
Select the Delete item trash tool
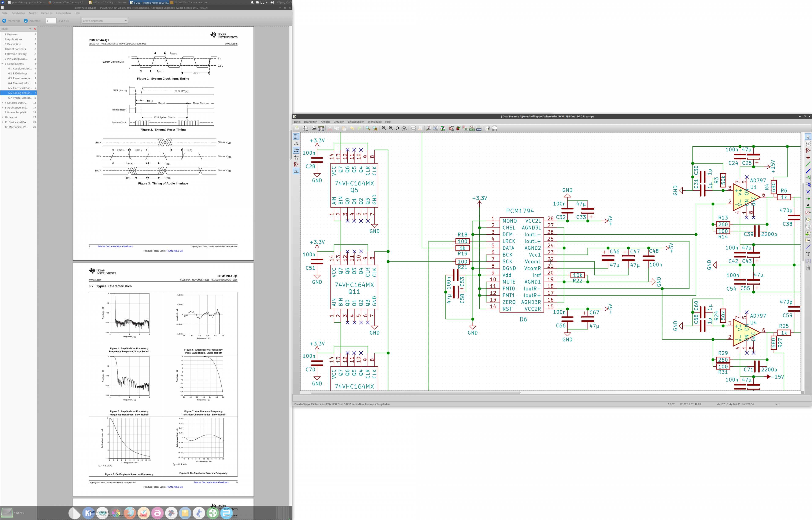tap(808, 268)
